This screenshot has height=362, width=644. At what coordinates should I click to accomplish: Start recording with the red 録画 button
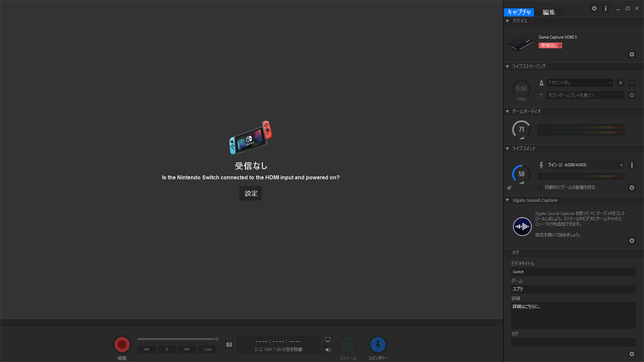point(122,344)
